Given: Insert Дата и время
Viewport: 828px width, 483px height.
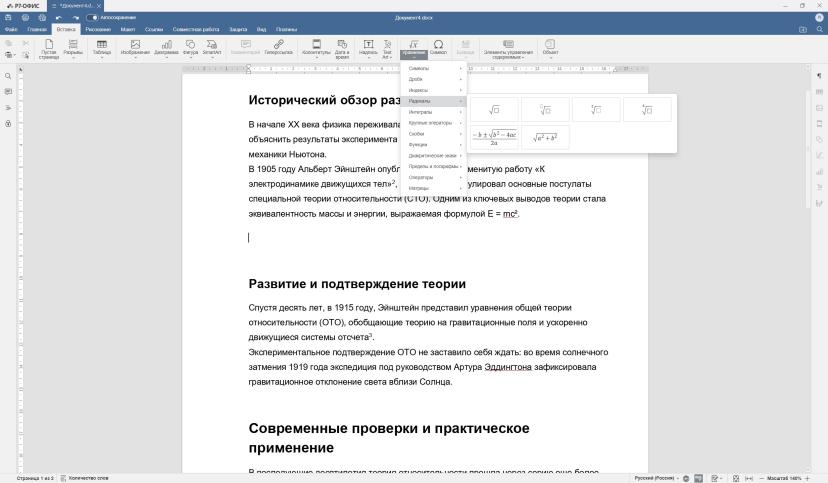Looking at the screenshot, I should tap(342, 49).
